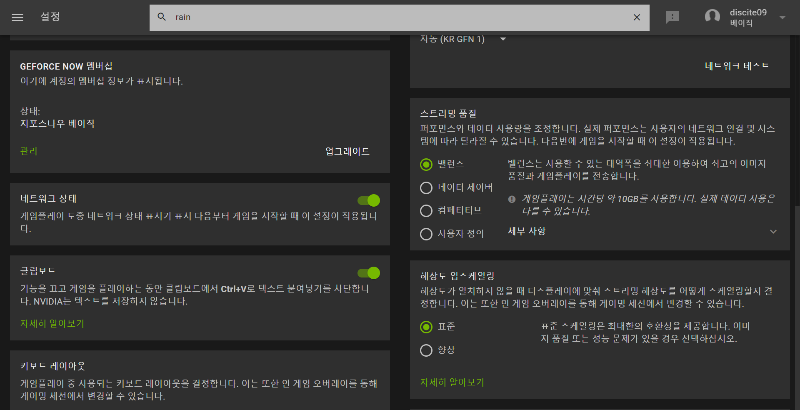This screenshot has height=410, width=800.
Task: Click the 클립보드 heading text
Action: pyautogui.click(x=37, y=271)
